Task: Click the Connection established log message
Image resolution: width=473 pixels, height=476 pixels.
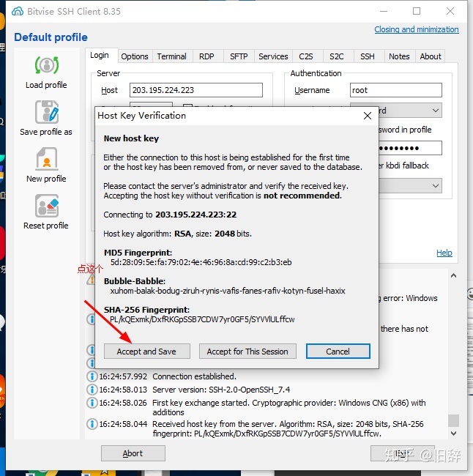Action: point(194,376)
